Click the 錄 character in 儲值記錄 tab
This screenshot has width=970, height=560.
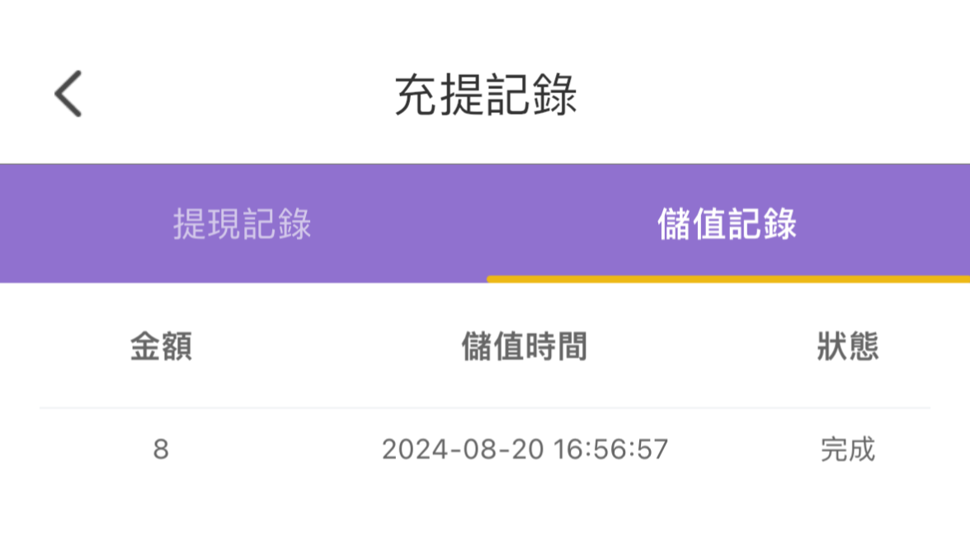coord(779,224)
